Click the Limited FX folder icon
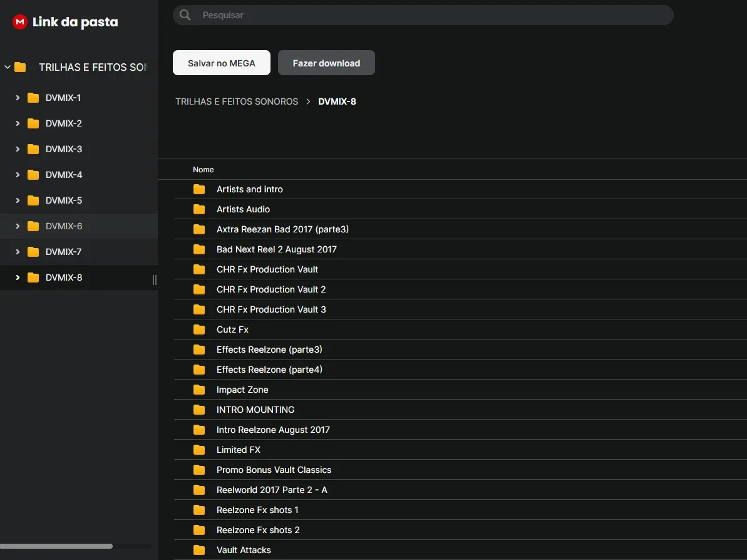 (x=199, y=450)
